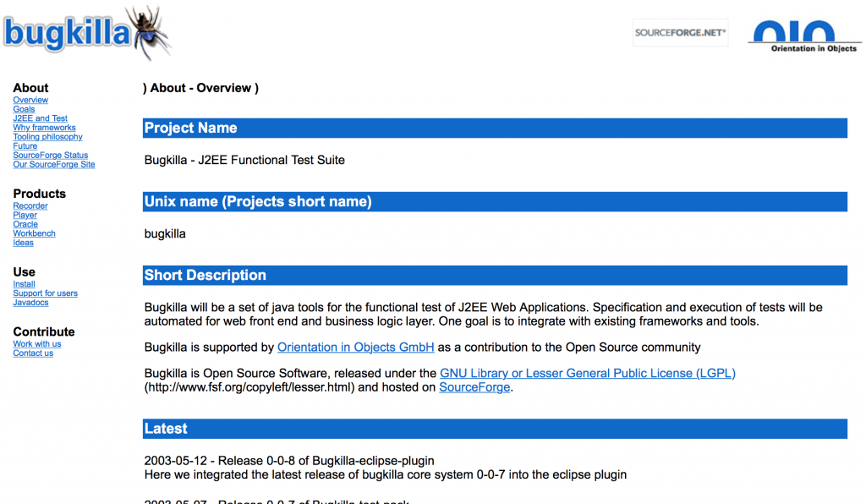Click the 2003-05-12 release 0-0-8 entry
This screenshot has height=504, width=866.
pos(289,461)
